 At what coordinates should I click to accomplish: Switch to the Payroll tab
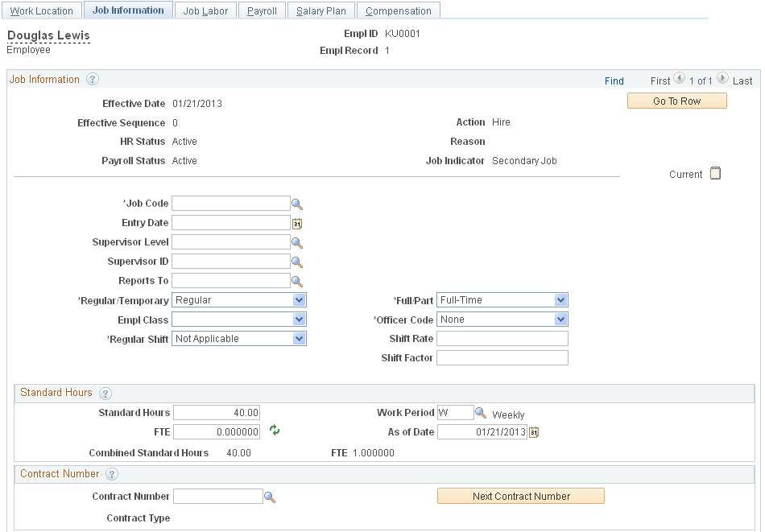(x=262, y=10)
